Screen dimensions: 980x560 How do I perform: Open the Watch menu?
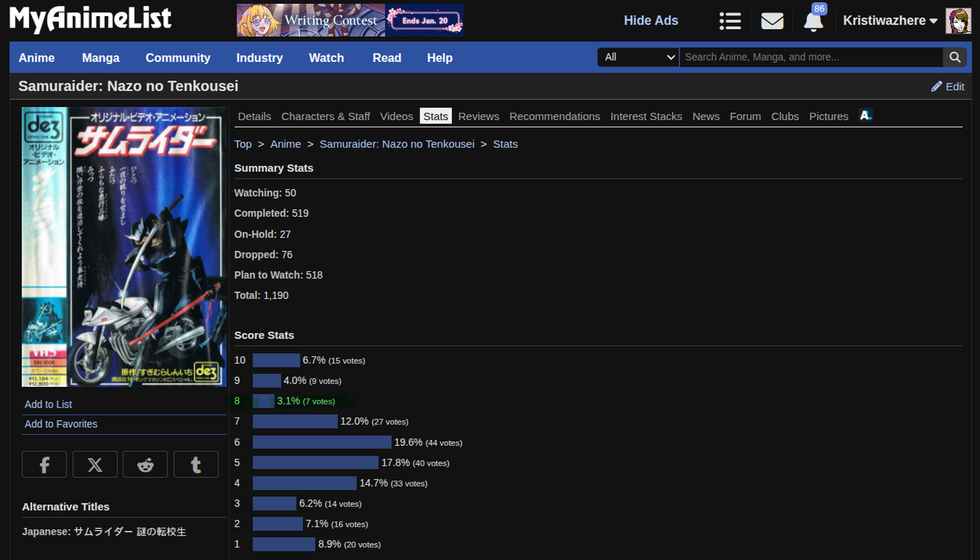click(x=326, y=57)
